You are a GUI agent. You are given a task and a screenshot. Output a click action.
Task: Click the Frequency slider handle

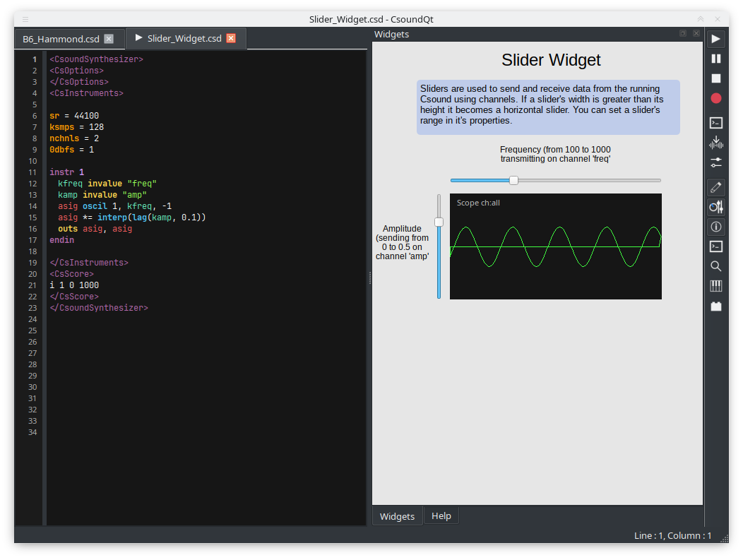[x=513, y=181]
